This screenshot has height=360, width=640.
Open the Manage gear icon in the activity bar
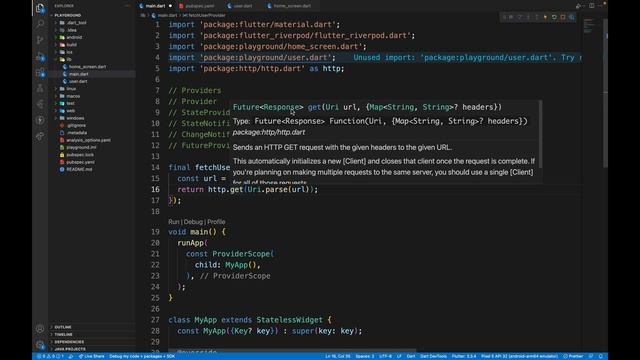click(x=40, y=344)
